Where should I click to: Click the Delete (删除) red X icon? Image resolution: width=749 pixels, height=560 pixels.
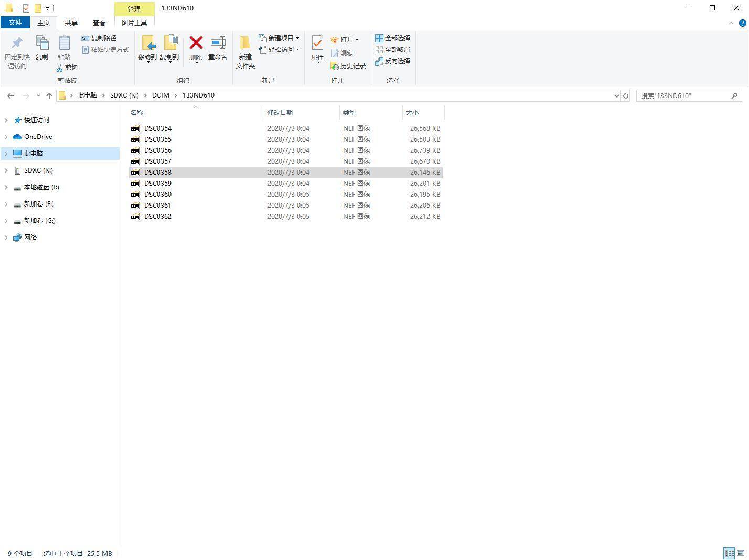196,43
